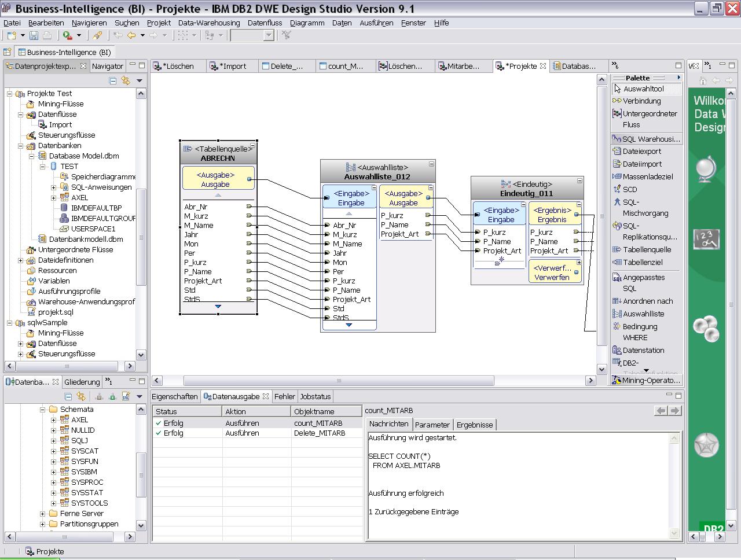Open the Fehler tab in the bottom panel
The height and width of the screenshot is (560, 741).
(284, 397)
